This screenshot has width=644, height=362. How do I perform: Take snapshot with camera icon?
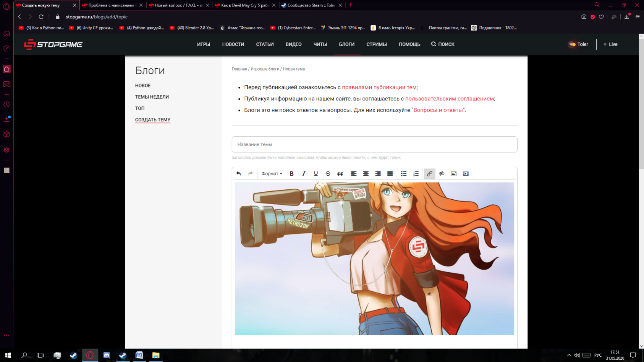click(x=584, y=17)
